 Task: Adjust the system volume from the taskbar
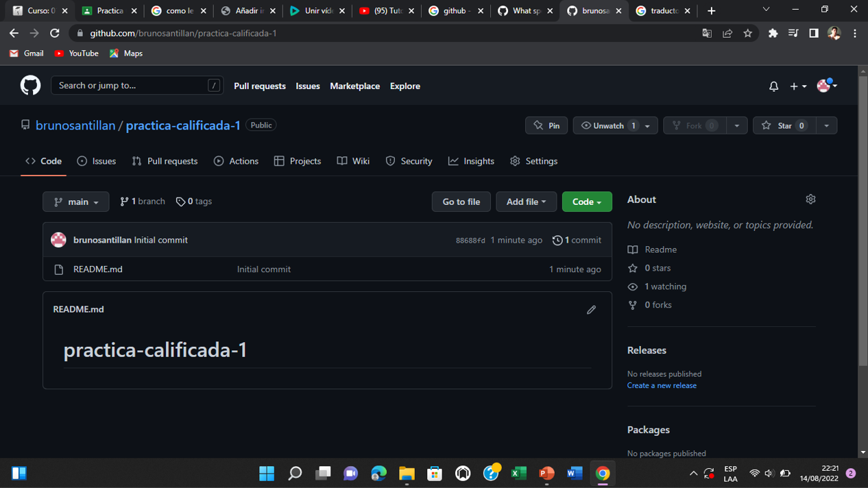[769, 473]
